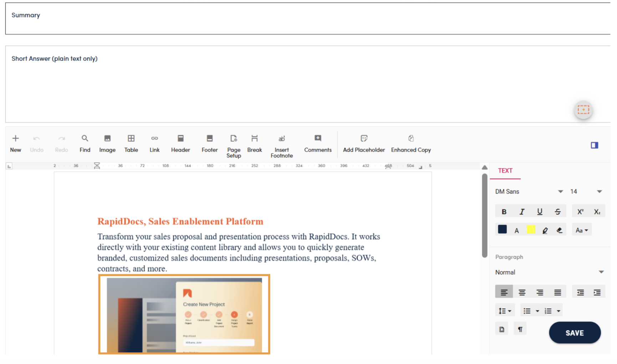
Task: Click the right indent marker on ruler
Action: pyautogui.click(x=388, y=167)
